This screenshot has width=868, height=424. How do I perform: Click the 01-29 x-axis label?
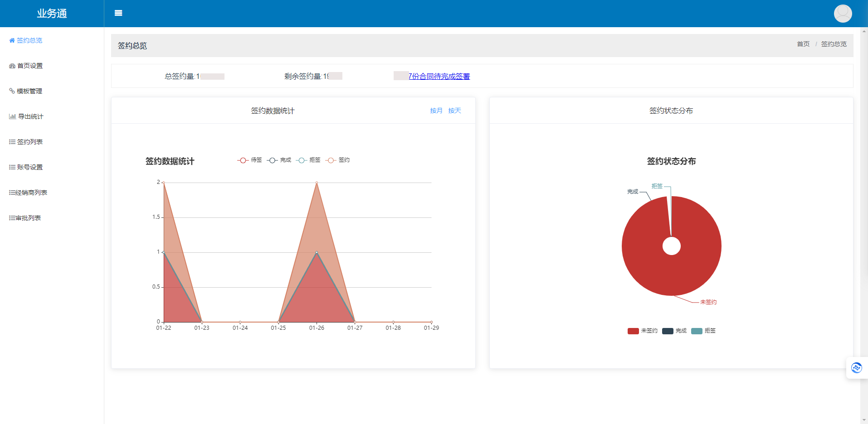[x=431, y=328]
